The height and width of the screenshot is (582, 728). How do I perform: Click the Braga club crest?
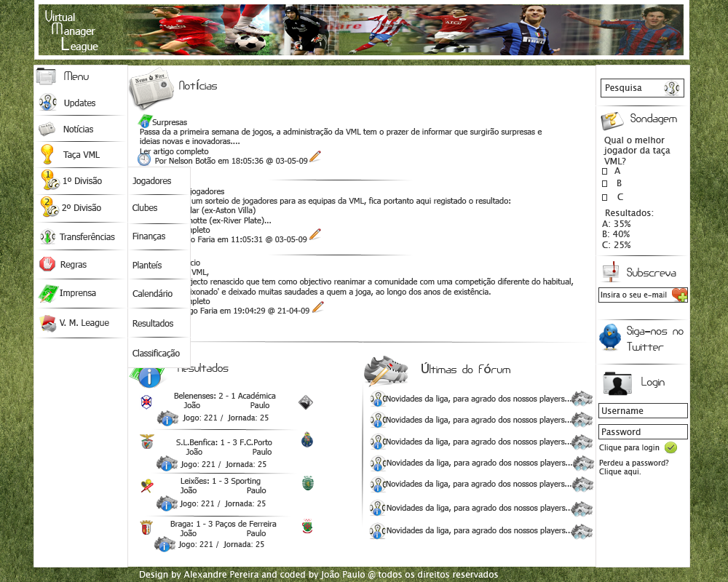pyautogui.click(x=146, y=527)
